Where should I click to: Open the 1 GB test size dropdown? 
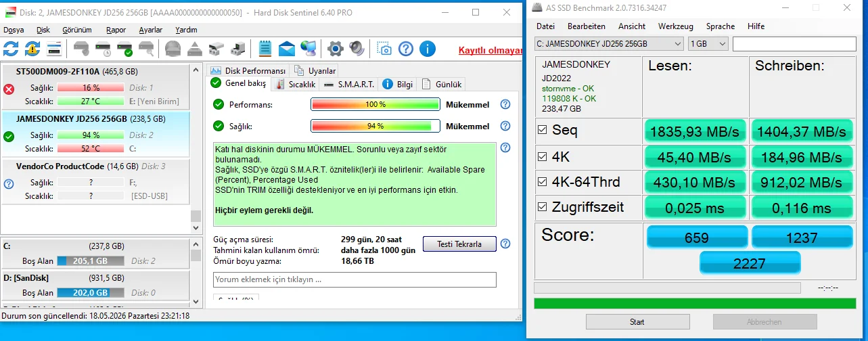click(x=708, y=43)
